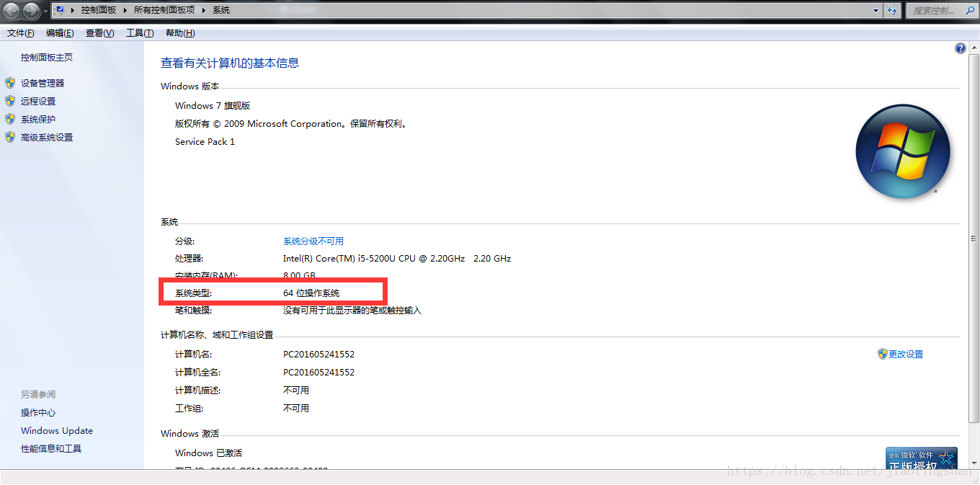Click shield icon beside 系统保护
The height and width of the screenshot is (485, 980).
[x=10, y=119]
